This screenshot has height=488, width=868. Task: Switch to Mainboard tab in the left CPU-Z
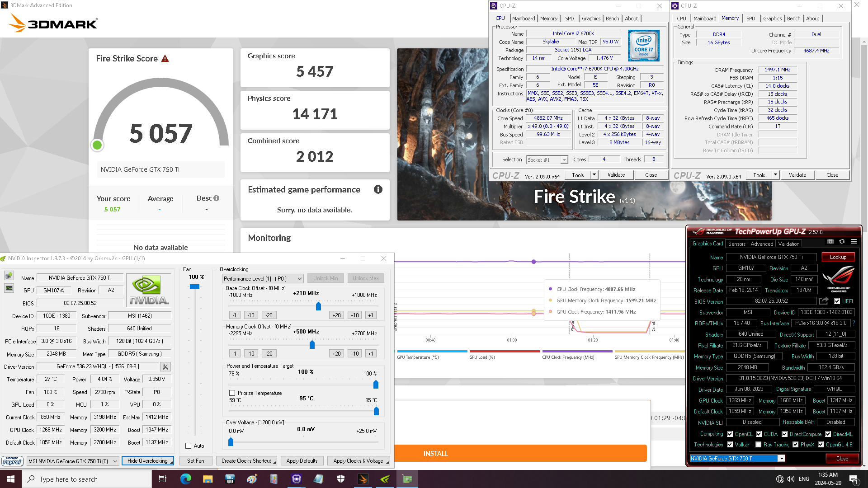click(x=524, y=19)
